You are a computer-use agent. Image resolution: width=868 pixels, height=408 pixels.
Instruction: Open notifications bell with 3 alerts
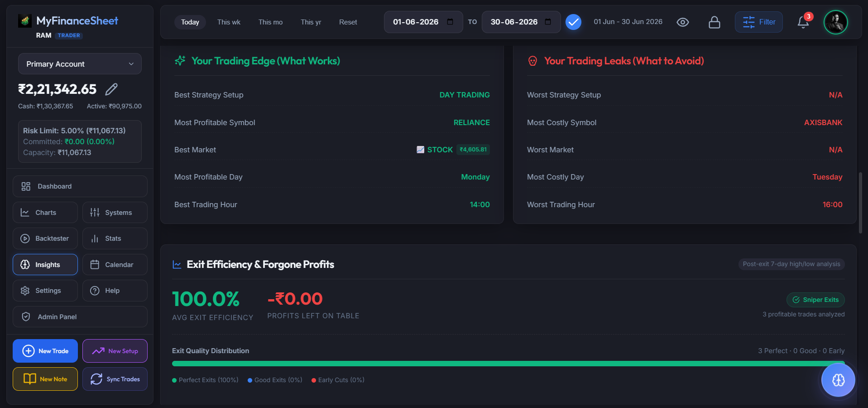pos(803,22)
